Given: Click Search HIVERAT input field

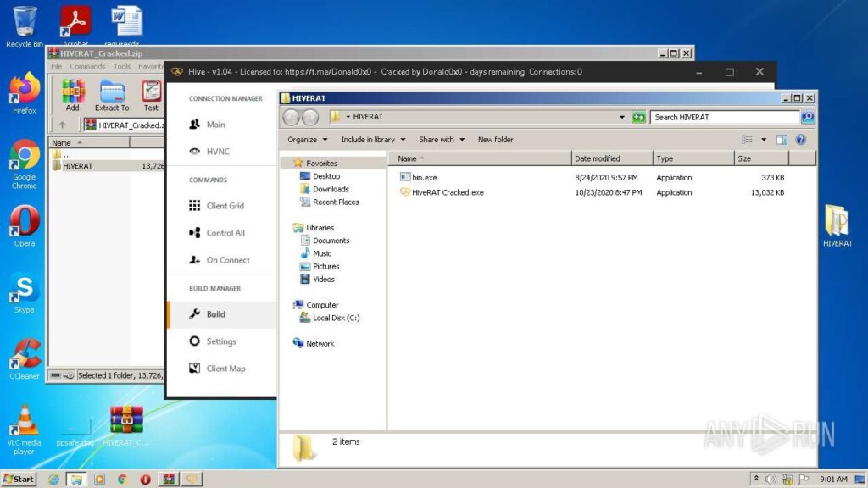Looking at the screenshot, I should (x=725, y=117).
